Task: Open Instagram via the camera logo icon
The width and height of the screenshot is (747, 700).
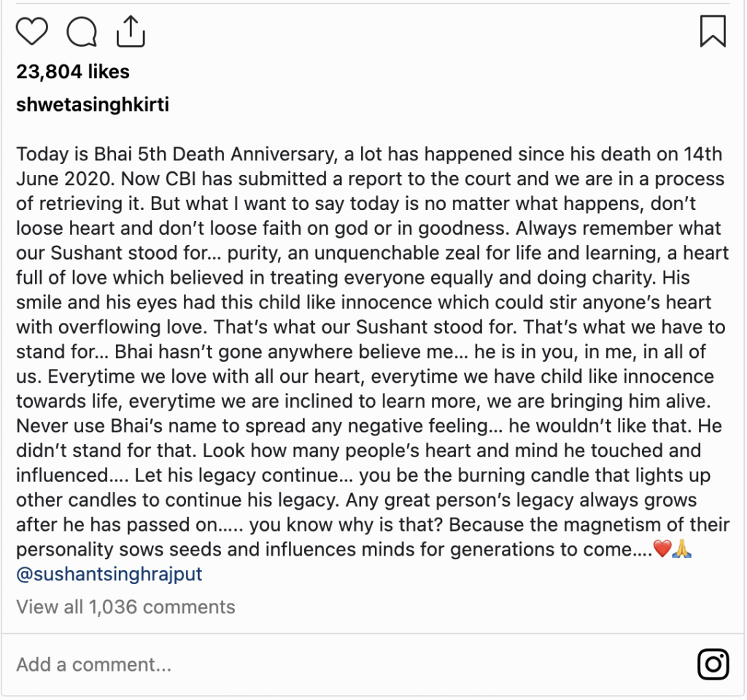Action: 713,664
